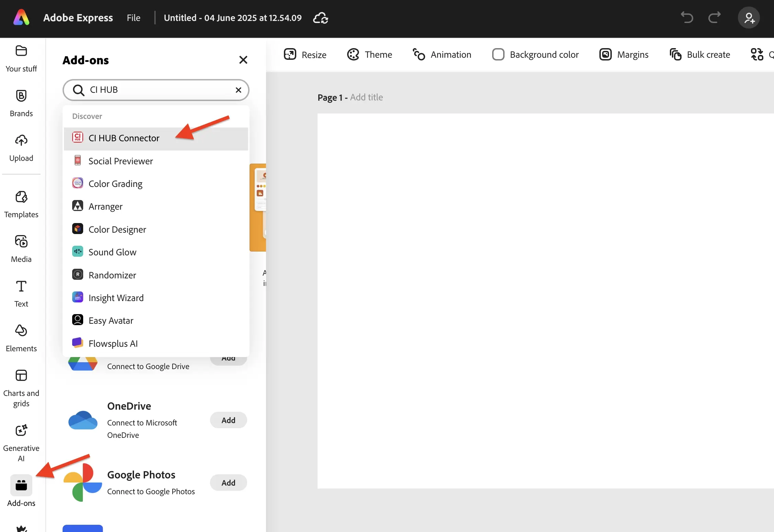Choose Social Previewer add-on
Screen dimensions: 774x532
tap(156, 161)
